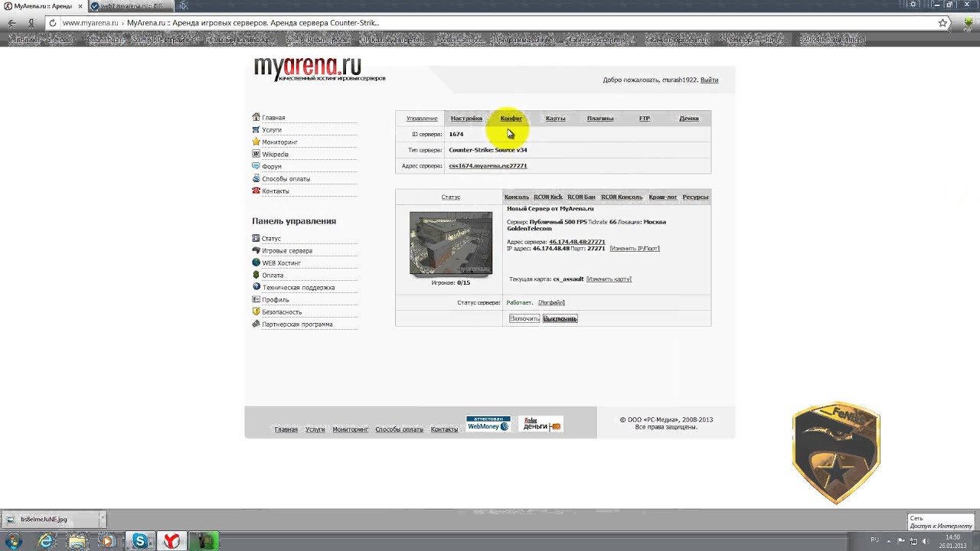Image resolution: width=980 pixels, height=551 pixels.
Task: Click the Оплата icon in control panel
Action: pyautogui.click(x=256, y=275)
